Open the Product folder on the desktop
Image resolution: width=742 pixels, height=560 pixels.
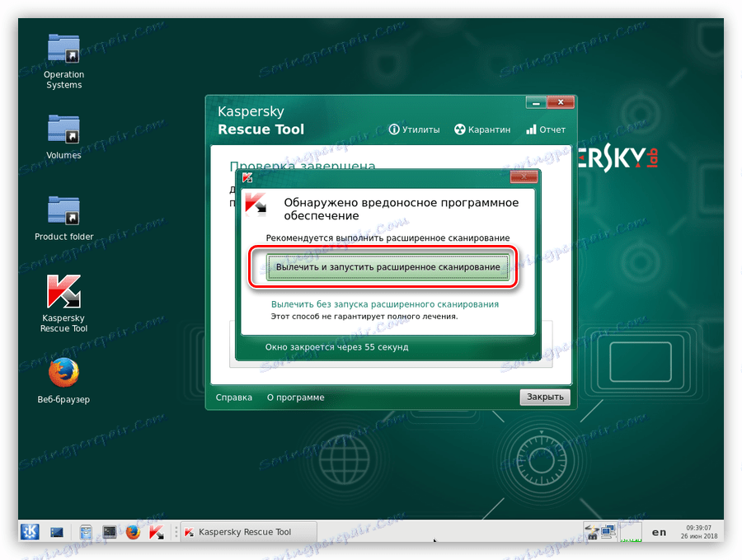(x=63, y=210)
